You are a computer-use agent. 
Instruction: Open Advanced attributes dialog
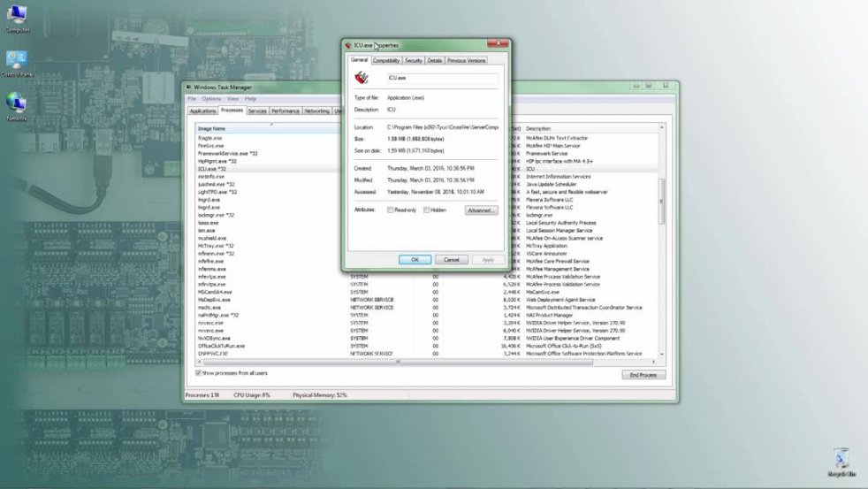pyautogui.click(x=481, y=210)
